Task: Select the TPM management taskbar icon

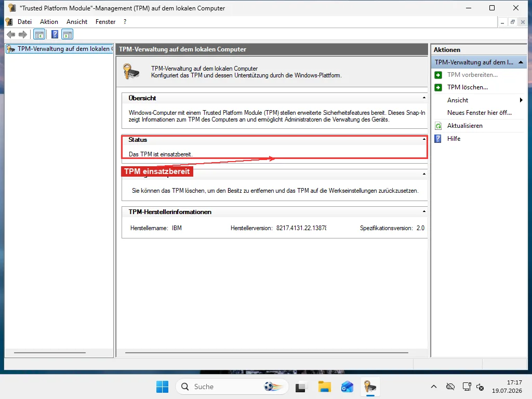Action: [370, 387]
